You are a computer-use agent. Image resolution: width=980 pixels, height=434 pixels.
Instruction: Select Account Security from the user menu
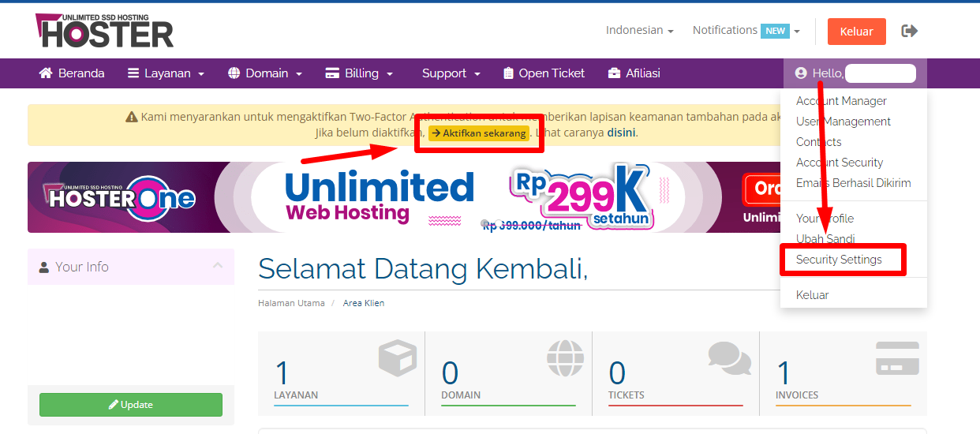[840, 163]
